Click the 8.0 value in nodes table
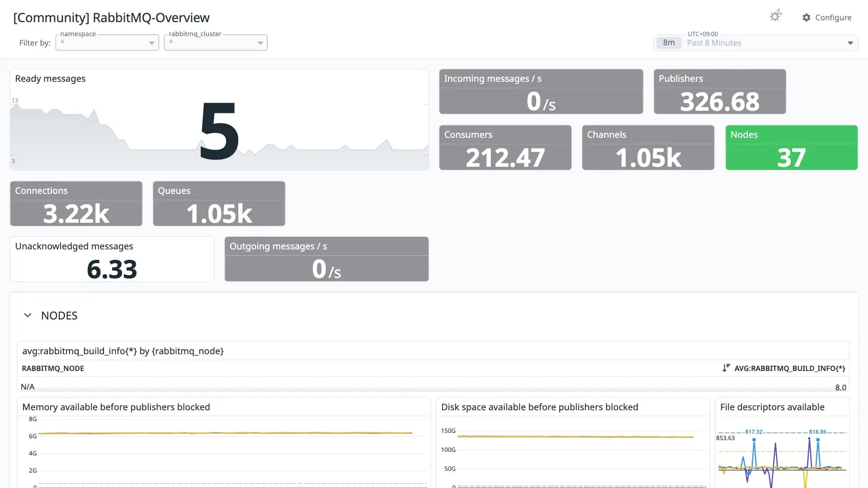The height and width of the screenshot is (488, 868). [841, 388]
